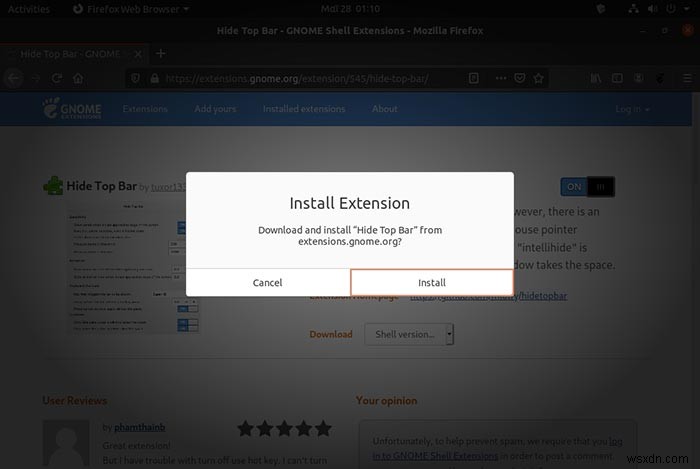Close the Hide Top Bar tab
Image resolution: width=700 pixels, height=469 pixels.
pos(138,54)
